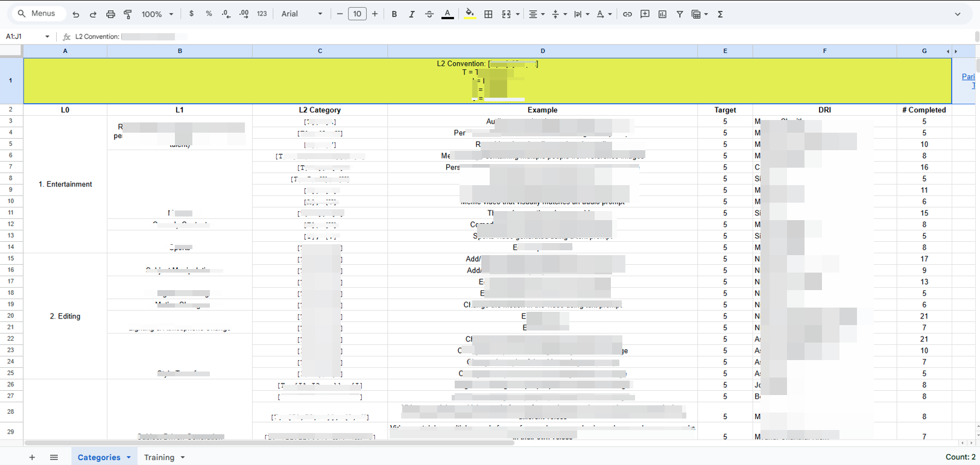
Task: Open the Categories sheet tab
Action: 99,457
